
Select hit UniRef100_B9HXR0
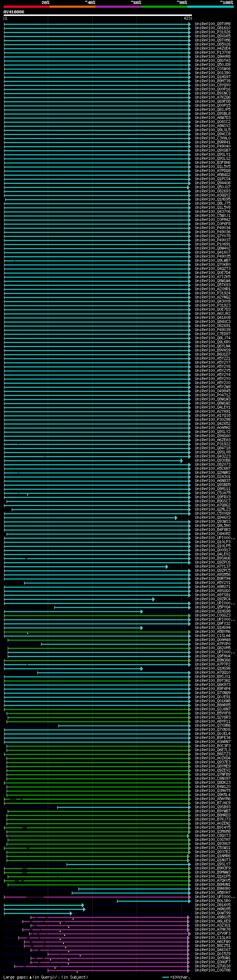[x=213, y=889]
